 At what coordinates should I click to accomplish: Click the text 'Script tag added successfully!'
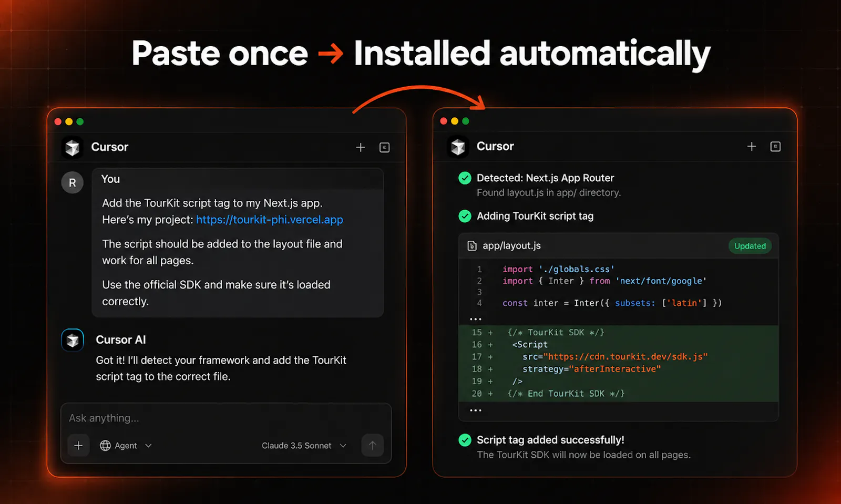pos(550,440)
